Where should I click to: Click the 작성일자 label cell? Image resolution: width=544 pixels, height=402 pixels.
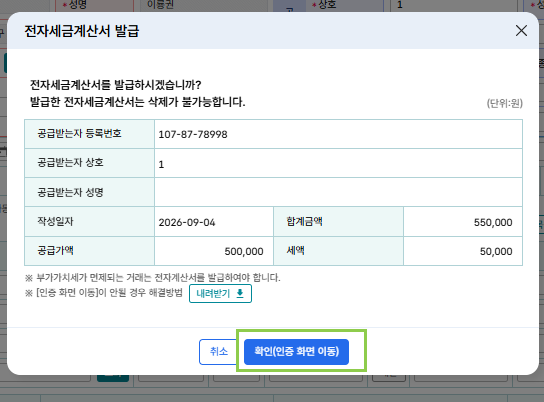90,222
